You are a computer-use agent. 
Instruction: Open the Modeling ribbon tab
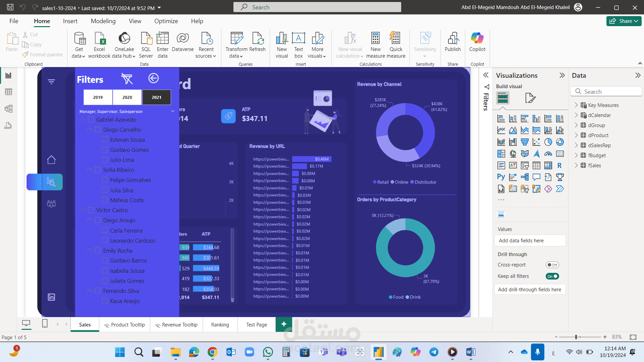click(x=103, y=21)
